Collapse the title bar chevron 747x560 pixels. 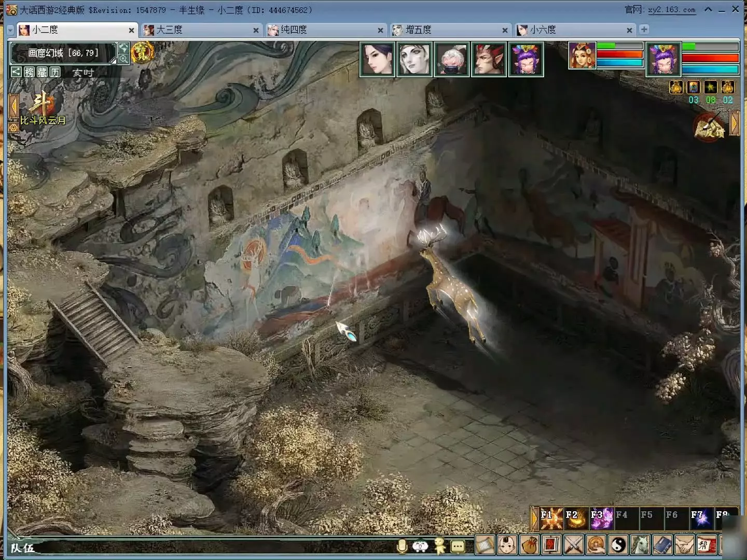click(708, 9)
